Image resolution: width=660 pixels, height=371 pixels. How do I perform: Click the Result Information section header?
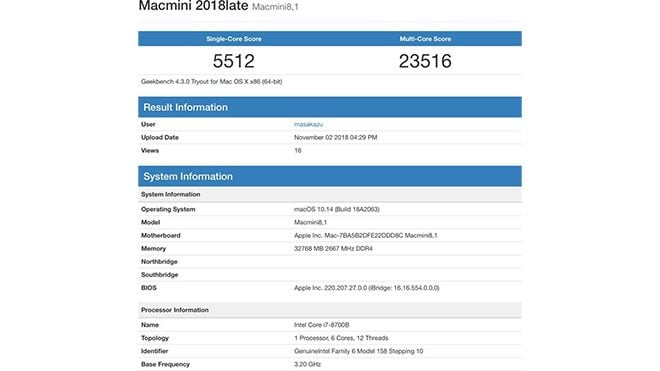click(330, 107)
